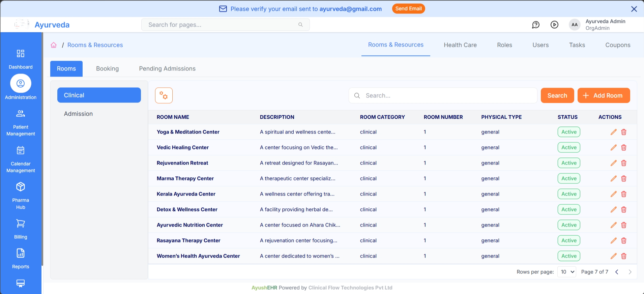The width and height of the screenshot is (644, 294).
Task: Delete the Vedic Healing Center room
Action: (x=624, y=148)
